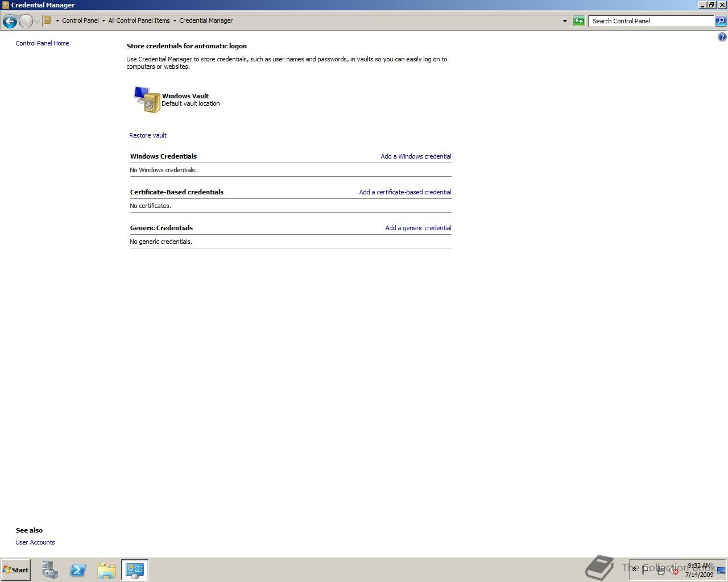Click Restore vault link
Screen dimensions: 728x582
point(148,135)
